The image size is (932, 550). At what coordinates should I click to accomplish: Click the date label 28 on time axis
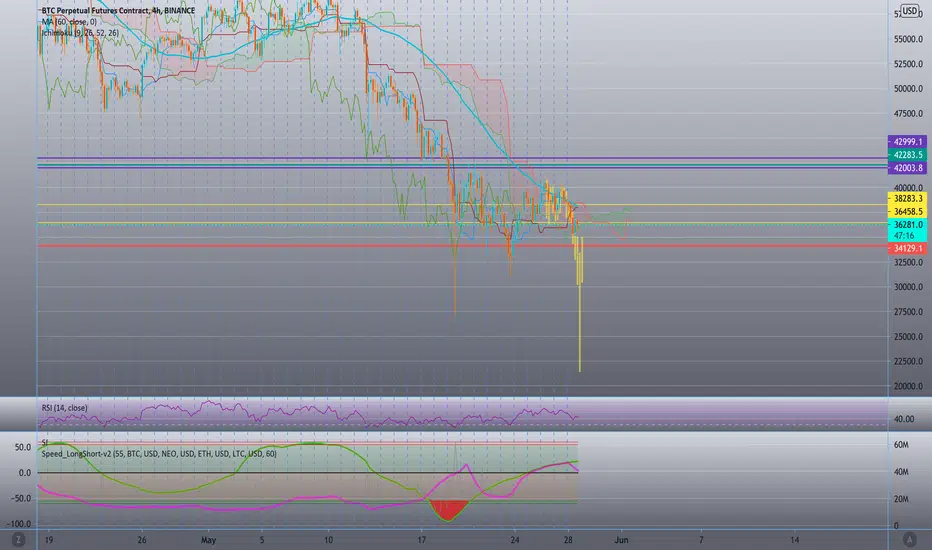[568, 540]
